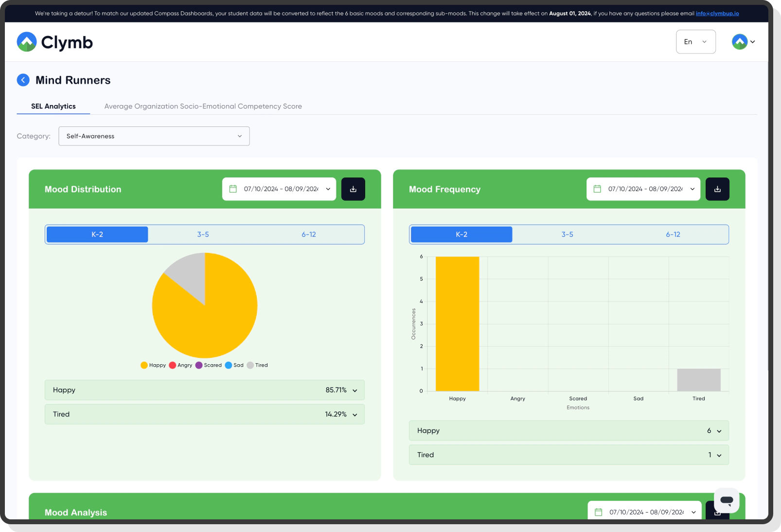Download the Mood Frequency chart
The width and height of the screenshot is (781, 532).
point(717,189)
